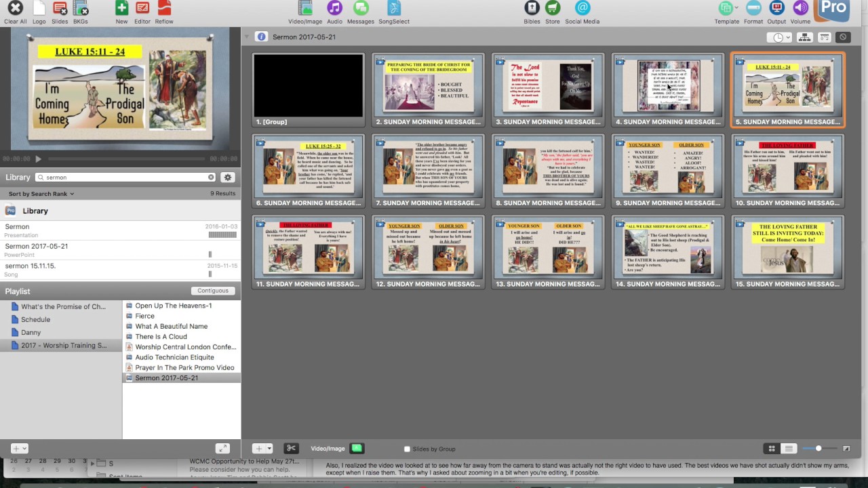
Task: Click into the library search field
Action: tap(125, 178)
